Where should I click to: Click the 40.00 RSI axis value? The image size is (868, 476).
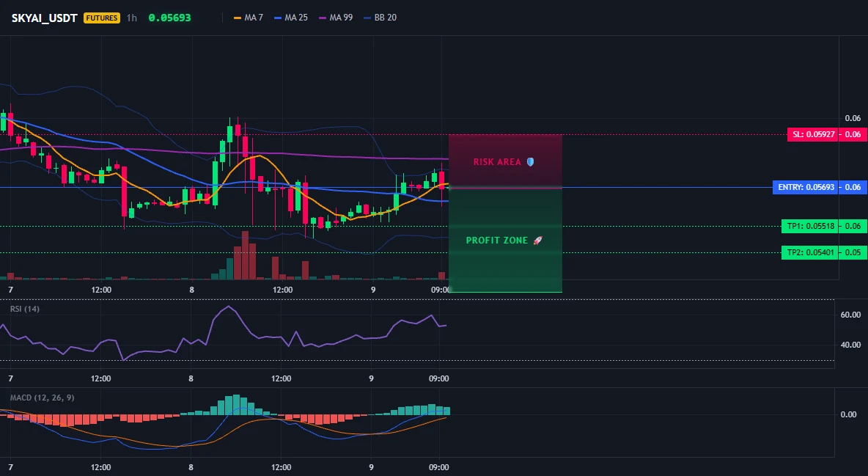click(x=850, y=345)
